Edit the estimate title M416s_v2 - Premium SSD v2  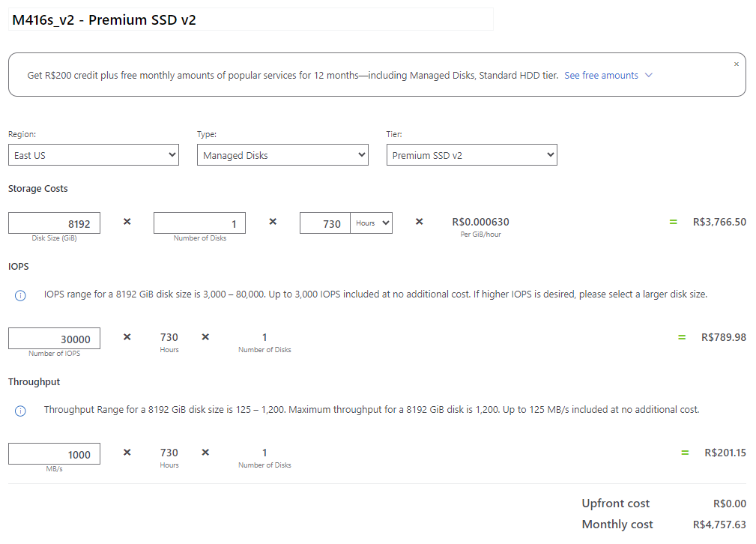coord(251,19)
